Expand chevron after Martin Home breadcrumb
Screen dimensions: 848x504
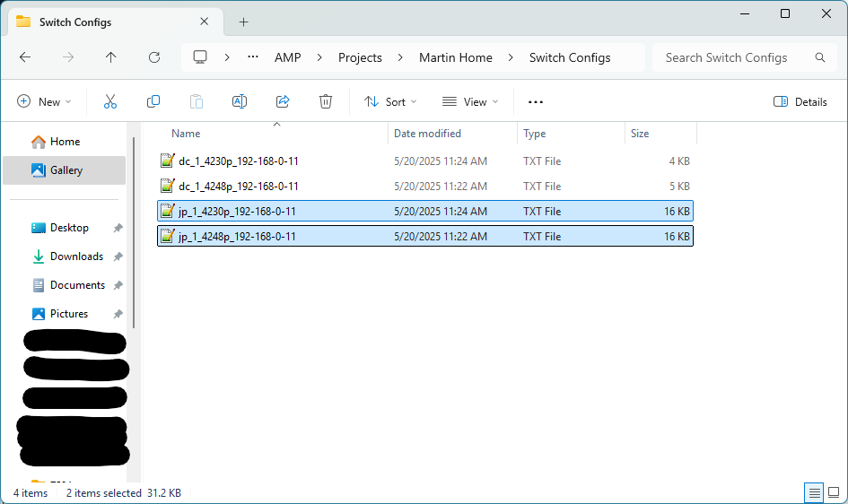tap(511, 57)
